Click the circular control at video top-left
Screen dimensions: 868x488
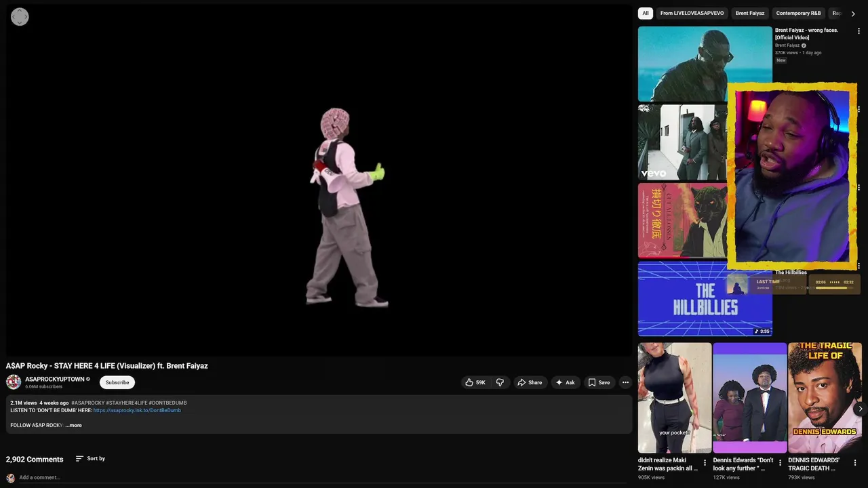coord(20,17)
